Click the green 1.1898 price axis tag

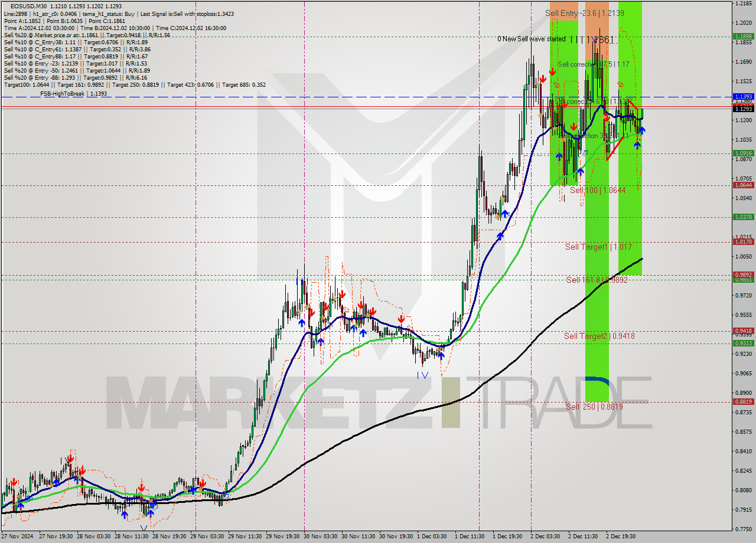743,36
